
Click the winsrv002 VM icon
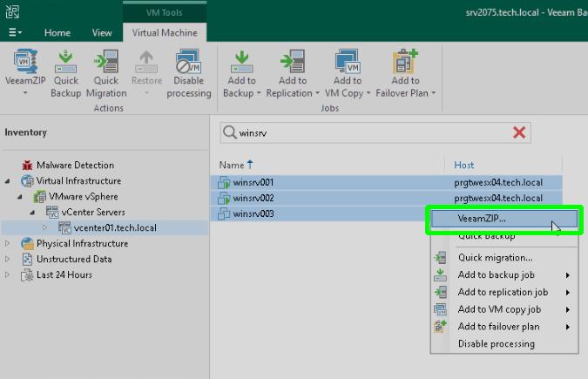(224, 198)
